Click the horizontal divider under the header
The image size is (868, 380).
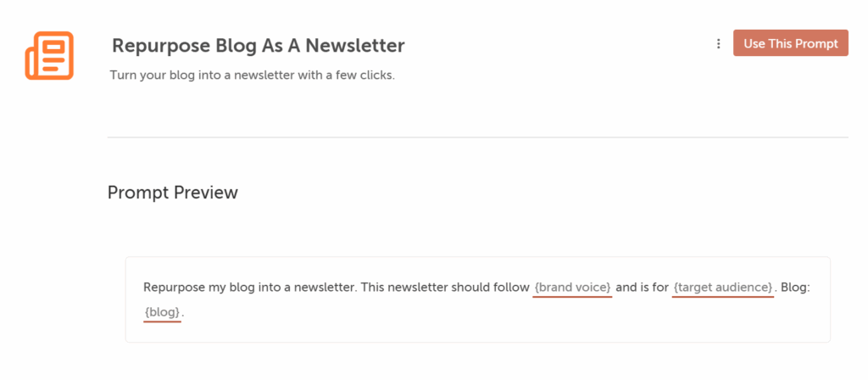pyautogui.click(x=478, y=137)
